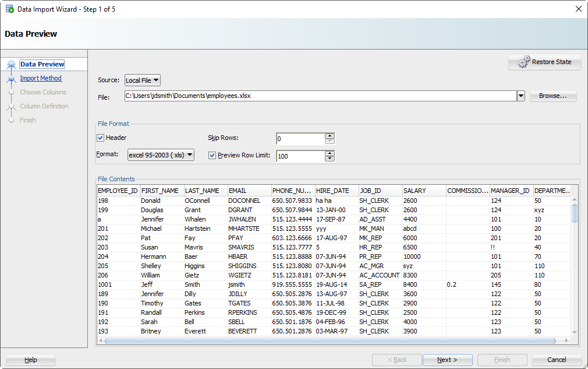Select the Data Preview wizard step
Viewport: 588px width, 369px height.
coord(42,64)
